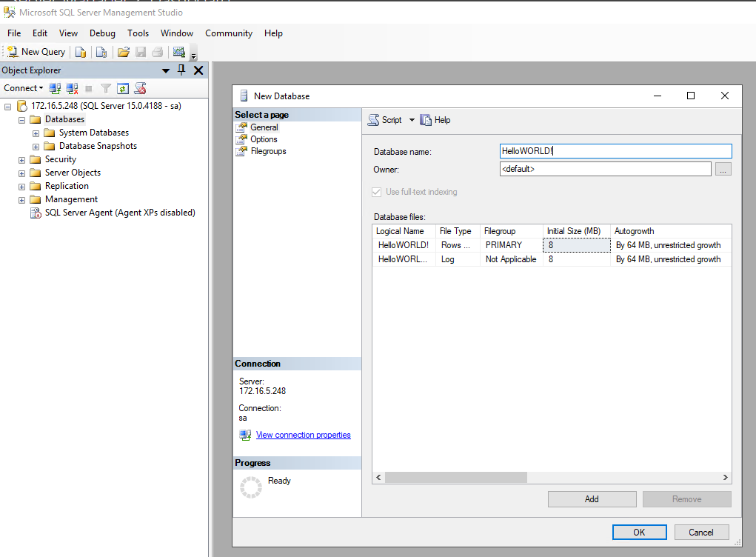
Task: Click Help in the New Database toolbar
Action: coord(435,120)
